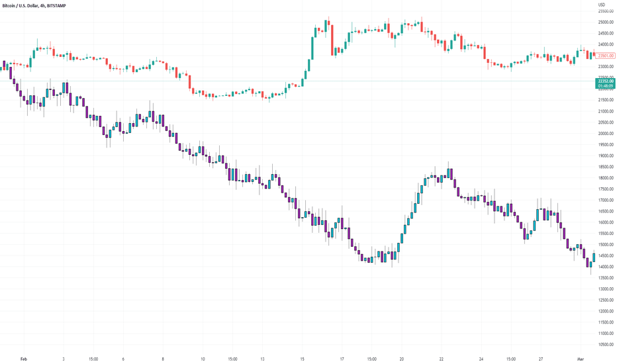Click the 15000.00 price axis label
Screen dimensions: 617x364
[606, 245]
